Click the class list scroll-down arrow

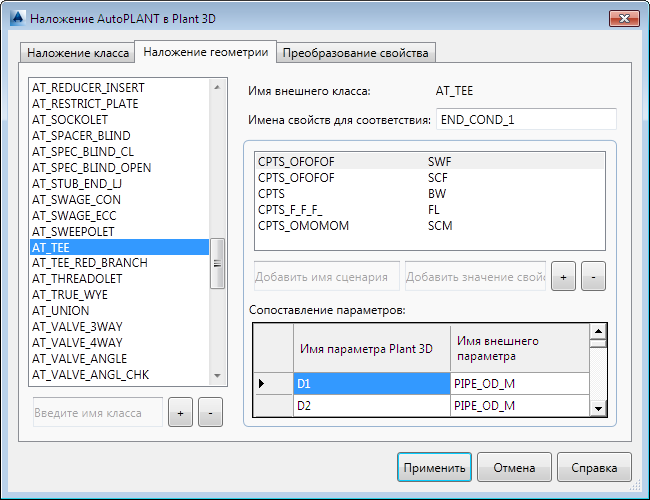click(217, 376)
